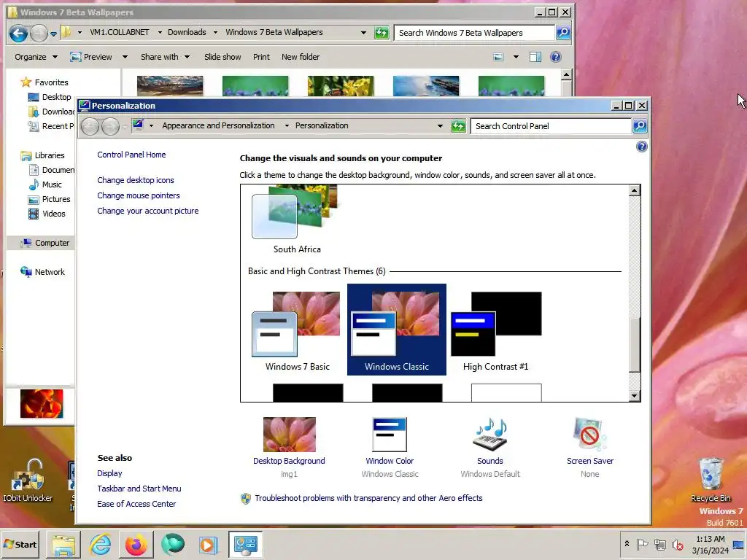Refresh the Personalization address bar
This screenshot has width=747, height=560.
click(x=458, y=125)
